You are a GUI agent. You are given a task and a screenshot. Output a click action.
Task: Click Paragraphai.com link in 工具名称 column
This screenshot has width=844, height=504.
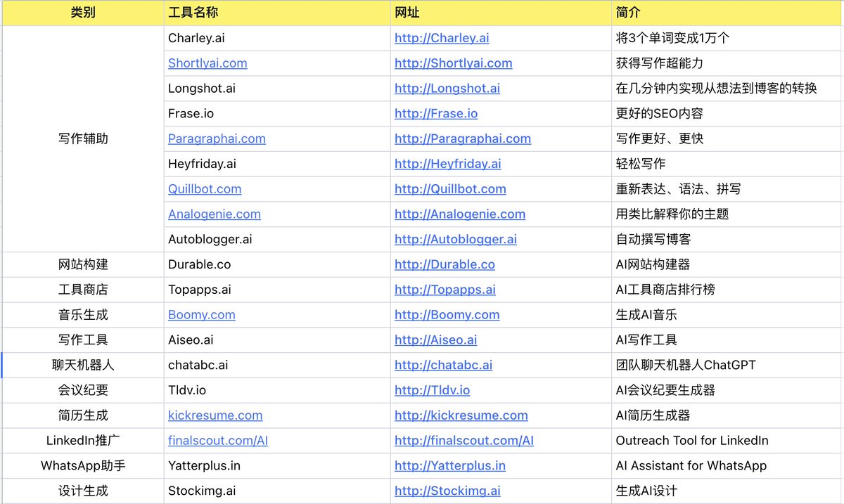pos(217,138)
